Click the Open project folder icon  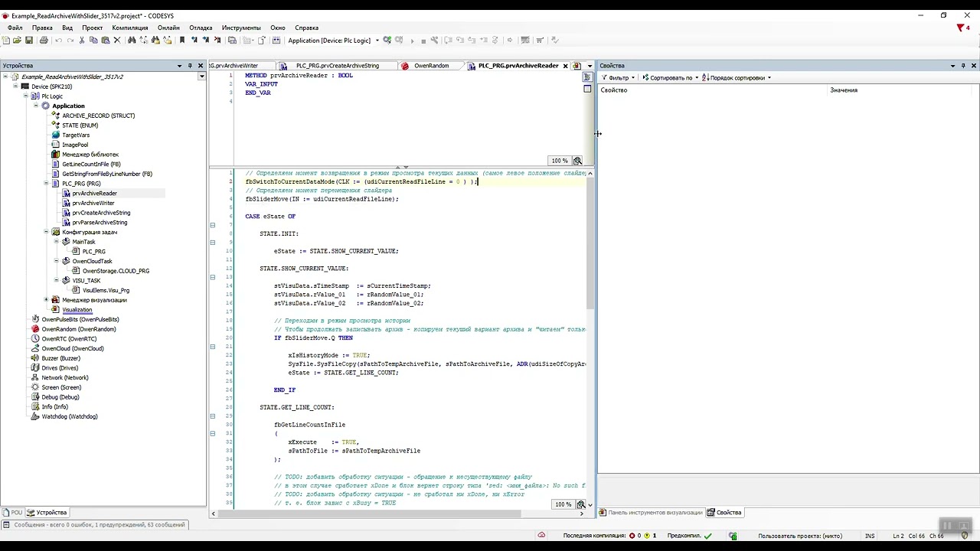tap(17, 40)
